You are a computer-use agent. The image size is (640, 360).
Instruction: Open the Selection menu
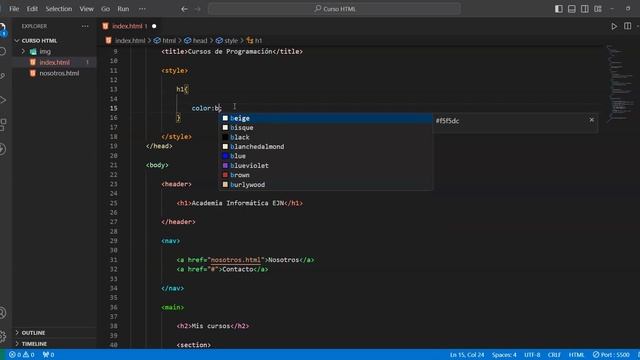59,9
